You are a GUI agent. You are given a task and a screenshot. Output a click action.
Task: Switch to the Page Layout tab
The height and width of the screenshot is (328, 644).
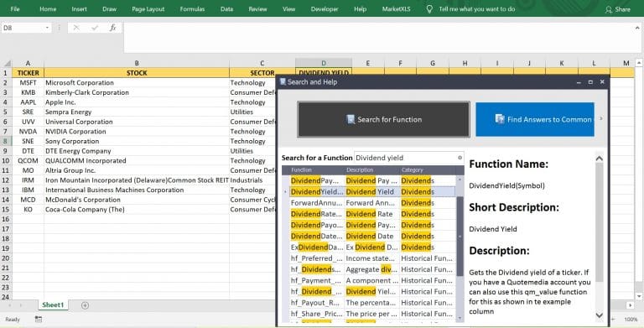[x=148, y=9]
